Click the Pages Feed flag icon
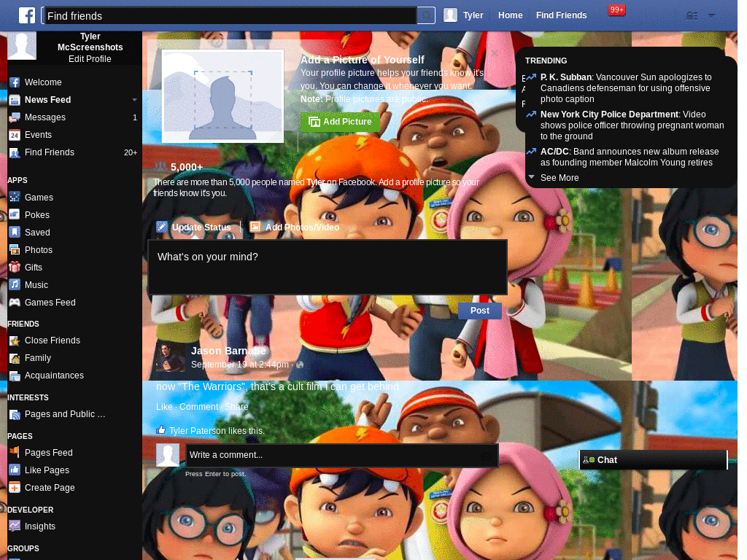 pos(15,452)
